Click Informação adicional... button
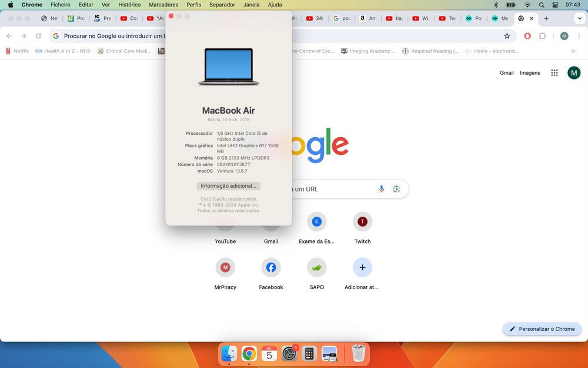The height and width of the screenshot is (368, 588). coord(228,186)
